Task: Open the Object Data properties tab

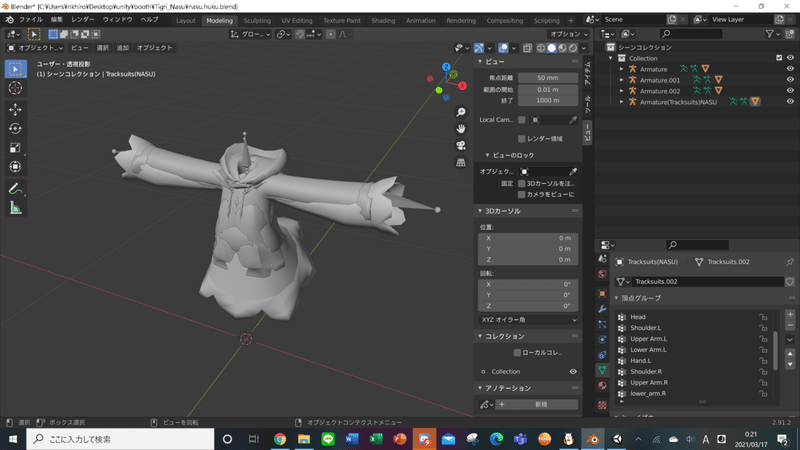Action: pyautogui.click(x=603, y=370)
